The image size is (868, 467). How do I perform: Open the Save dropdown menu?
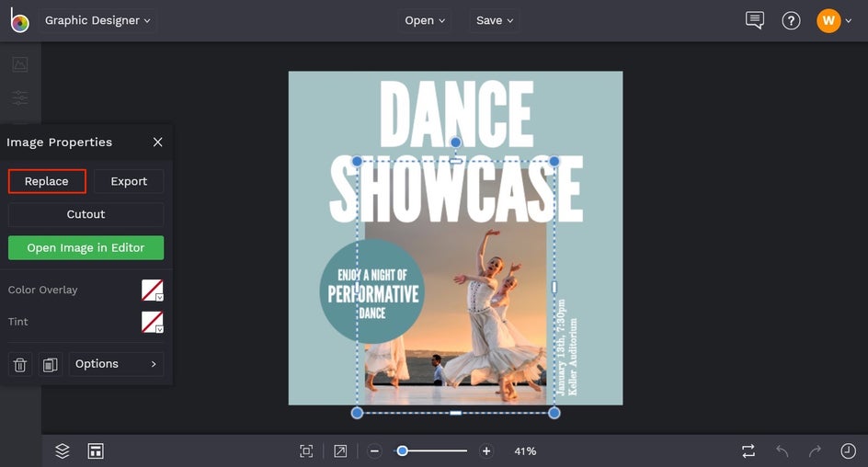(495, 20)
